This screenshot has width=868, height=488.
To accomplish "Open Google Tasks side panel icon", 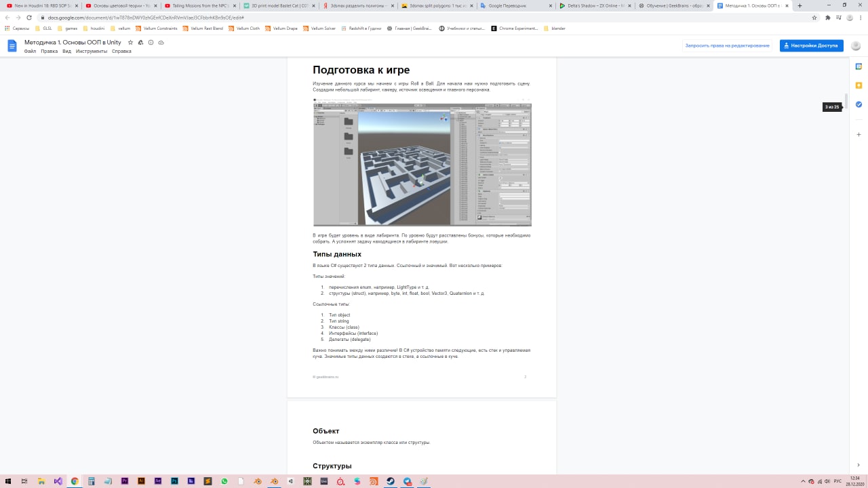I will [859, 104].
